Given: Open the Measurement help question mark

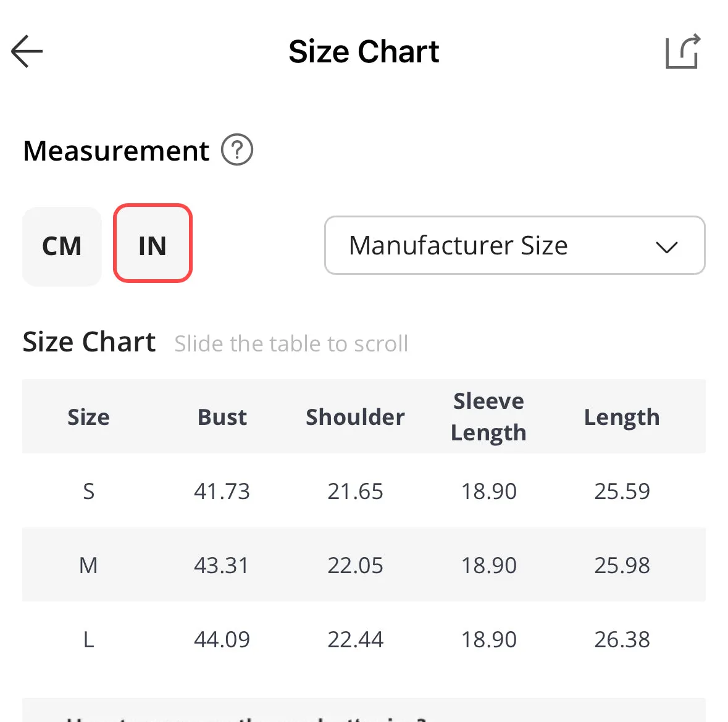Looking at the screenshot, I should [236, 150].
